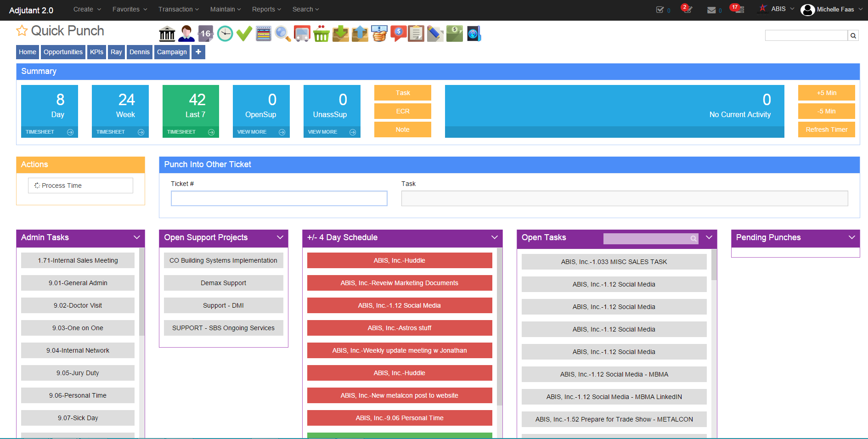Open the Transaction menu
Screen dimensions: 868x439
(x=179, y=9)
